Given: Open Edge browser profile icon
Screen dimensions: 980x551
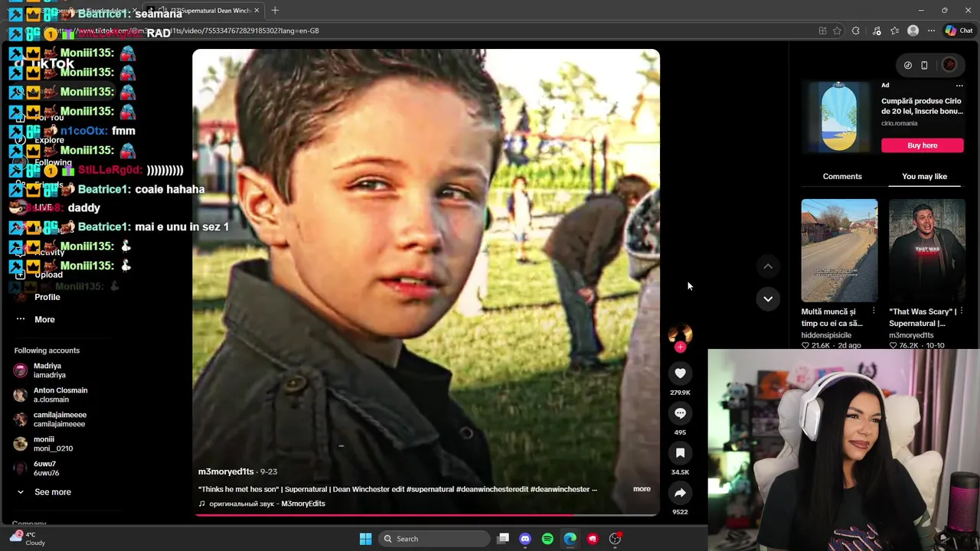Looking at the screenshot, I should point(913,31).
